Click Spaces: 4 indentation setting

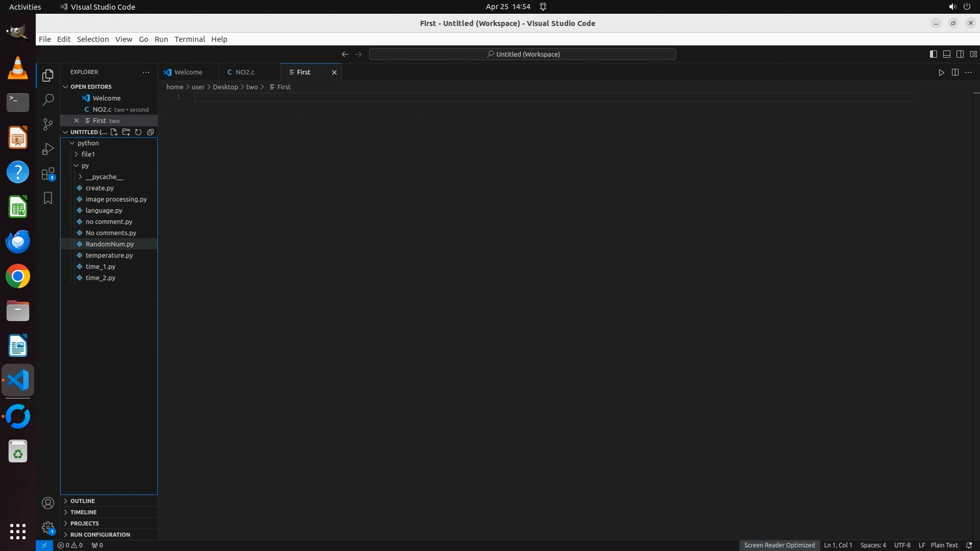[873, 545]
